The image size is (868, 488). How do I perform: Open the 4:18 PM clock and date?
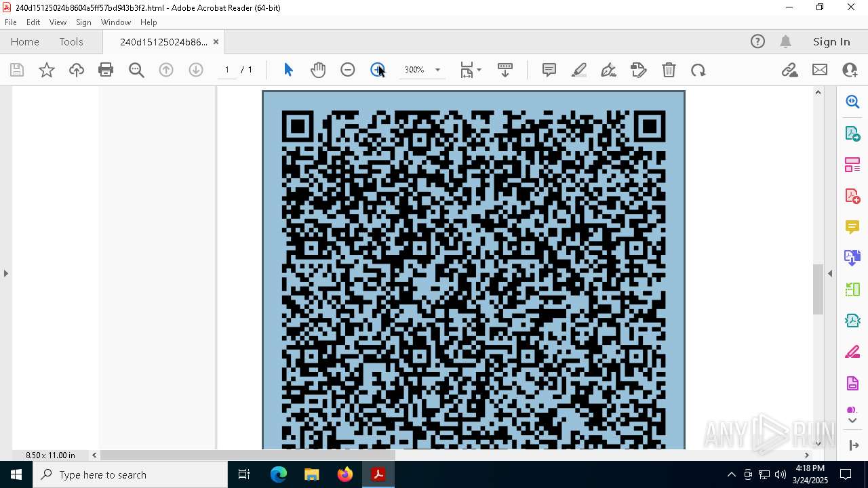pos(810,474)
